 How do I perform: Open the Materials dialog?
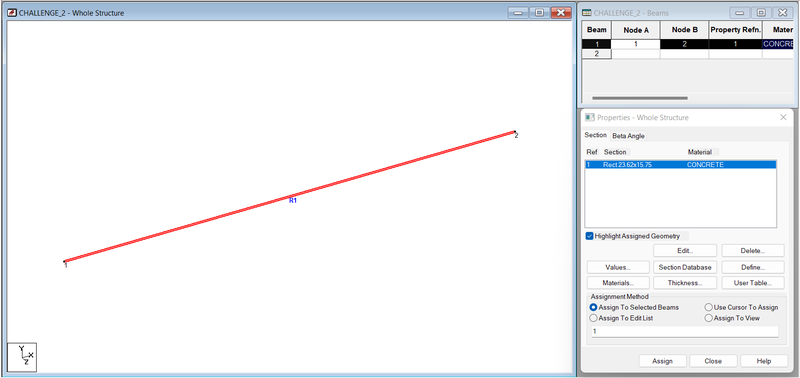(x=618, y=283)
